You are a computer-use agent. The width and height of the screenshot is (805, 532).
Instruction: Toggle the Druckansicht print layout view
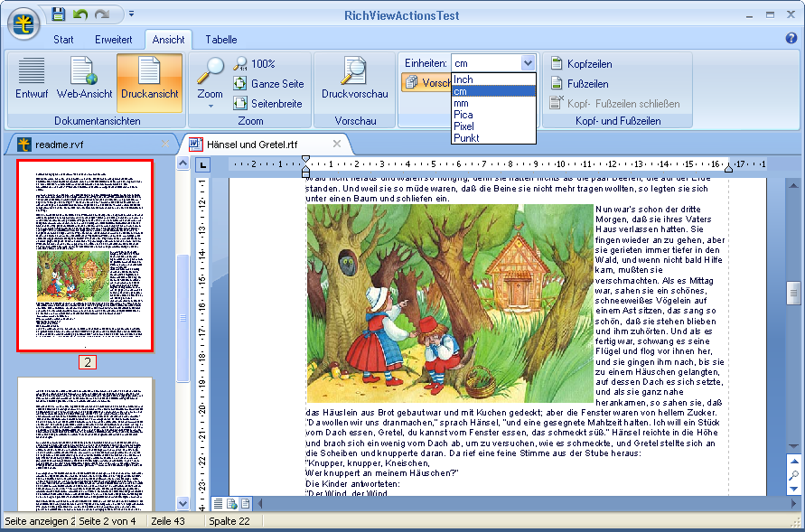[x=149, y=79]
